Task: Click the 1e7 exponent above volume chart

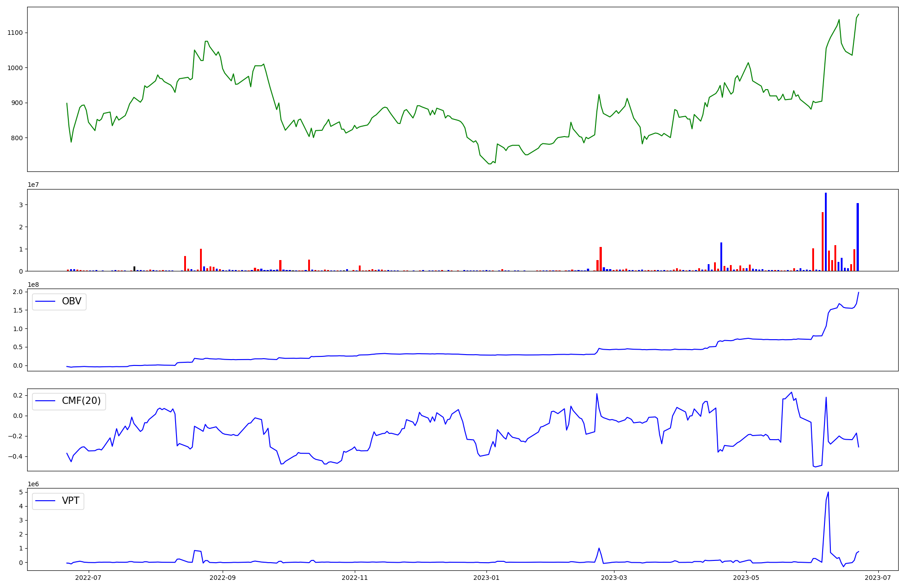Action: 33,185
